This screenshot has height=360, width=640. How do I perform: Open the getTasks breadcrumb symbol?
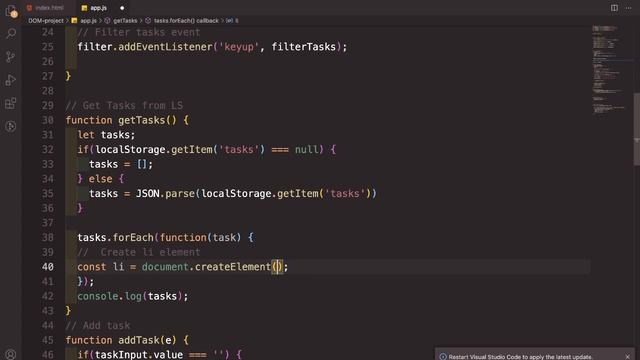tap(125, 20)
